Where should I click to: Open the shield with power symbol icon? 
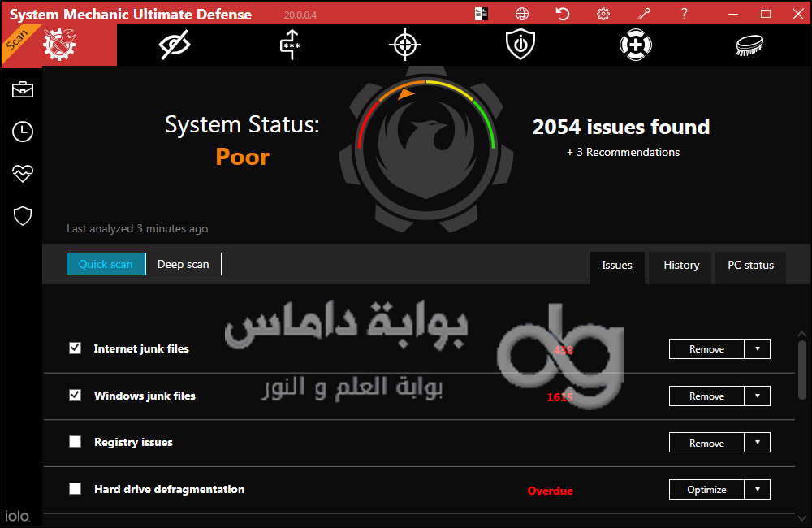(520, 45)
